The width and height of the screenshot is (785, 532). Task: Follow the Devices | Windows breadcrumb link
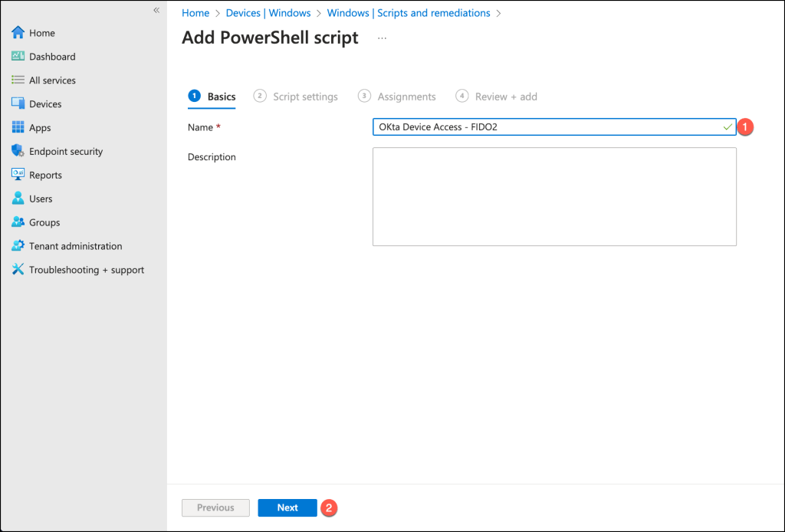268,13
